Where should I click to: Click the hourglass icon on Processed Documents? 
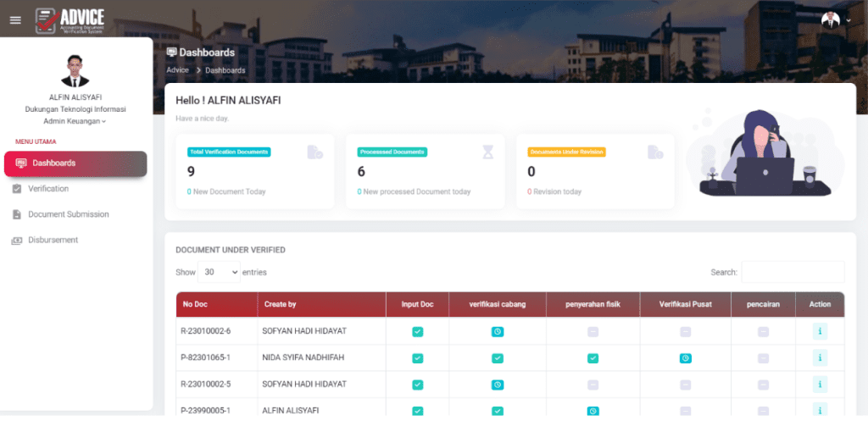pos(487,152)
